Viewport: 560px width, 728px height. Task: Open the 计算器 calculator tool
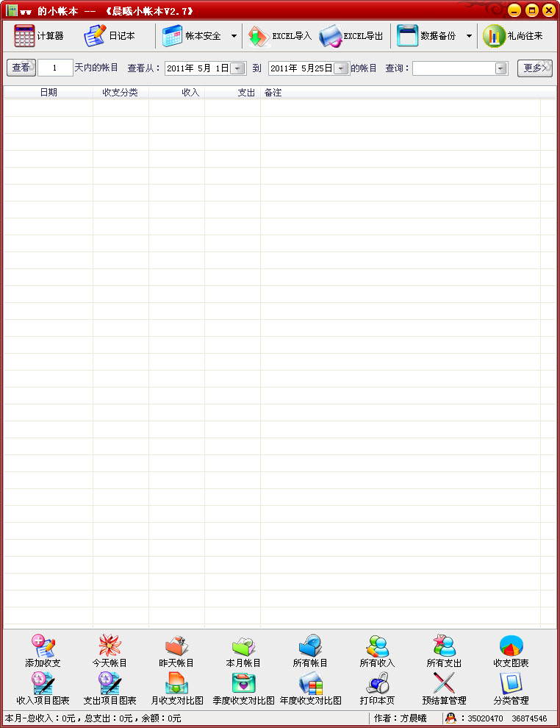click(38, 36)
